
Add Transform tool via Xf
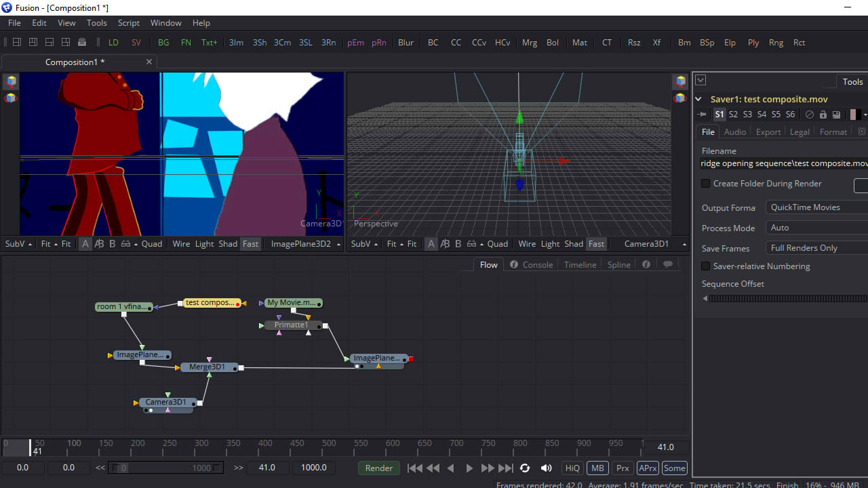pyautogui.click(x=656, y=42)
